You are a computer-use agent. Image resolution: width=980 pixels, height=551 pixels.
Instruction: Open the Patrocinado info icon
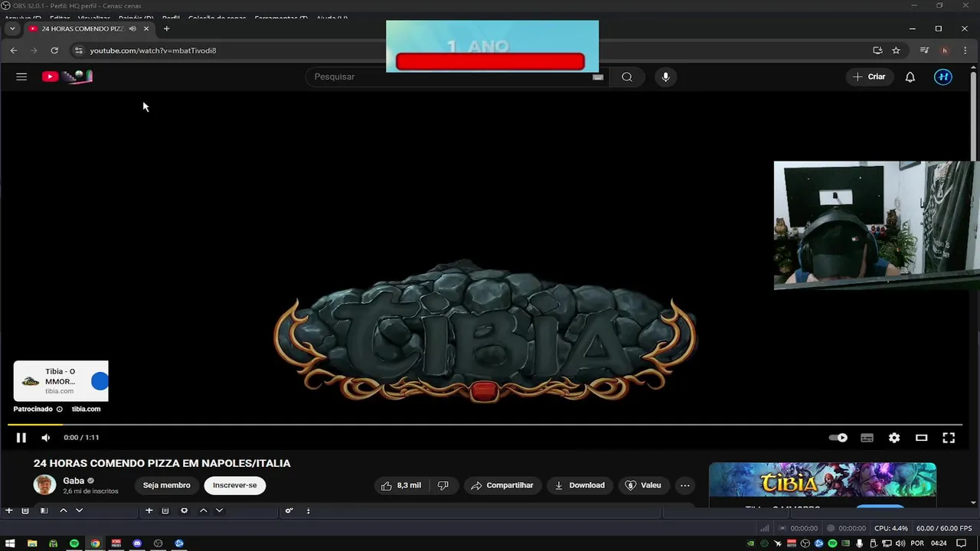60,409
